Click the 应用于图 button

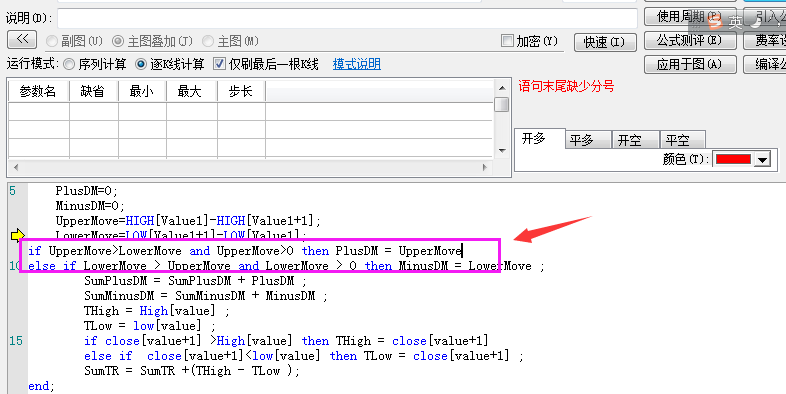pos(690,64)
